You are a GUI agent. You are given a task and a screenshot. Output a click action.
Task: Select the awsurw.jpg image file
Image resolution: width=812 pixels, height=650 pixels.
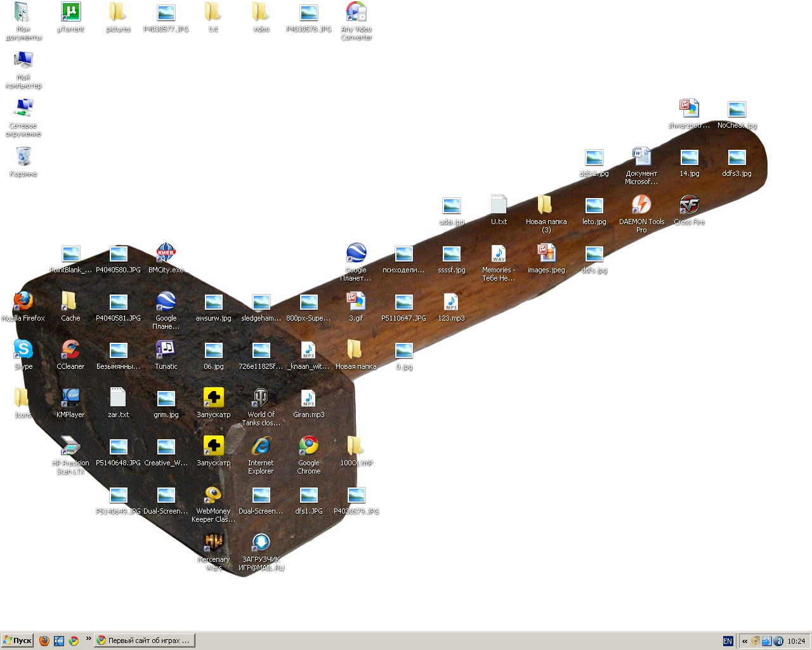tap(213, 307)
